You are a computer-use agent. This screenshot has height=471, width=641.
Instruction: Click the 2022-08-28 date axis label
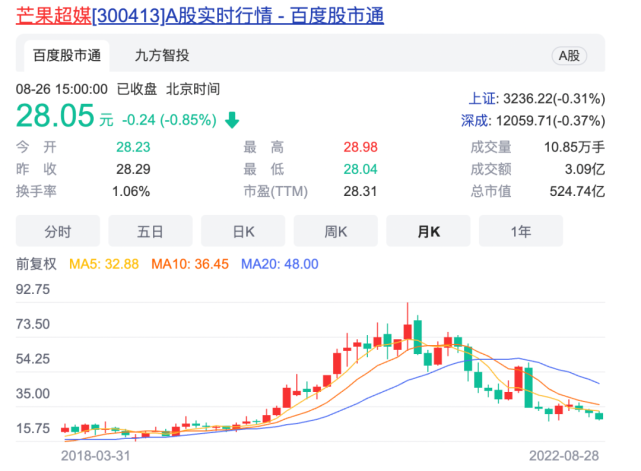click(x=567, y=454)
